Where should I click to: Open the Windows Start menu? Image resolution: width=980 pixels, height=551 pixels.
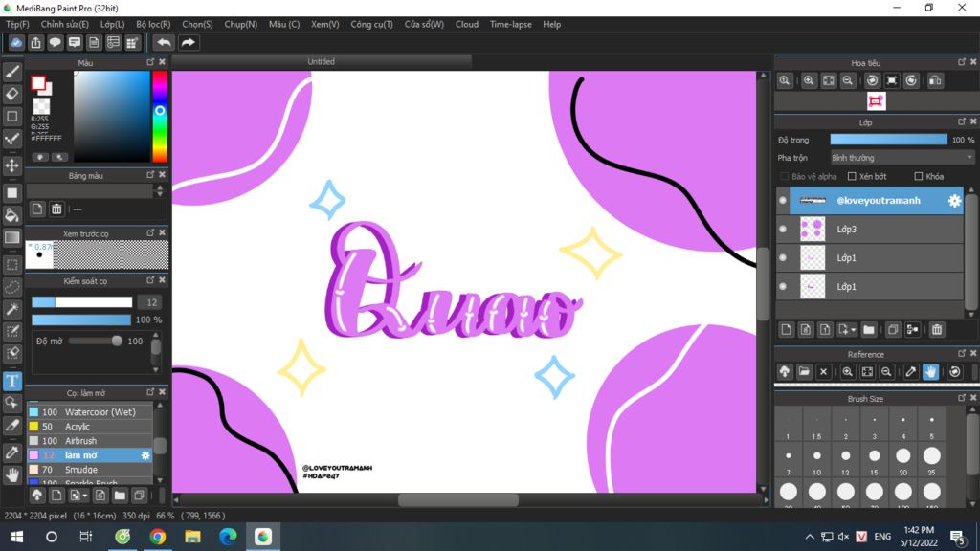(17, 537)
